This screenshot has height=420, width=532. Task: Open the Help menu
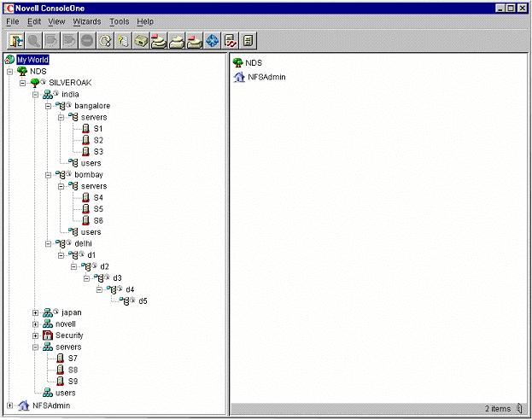(x=145, y=21)
